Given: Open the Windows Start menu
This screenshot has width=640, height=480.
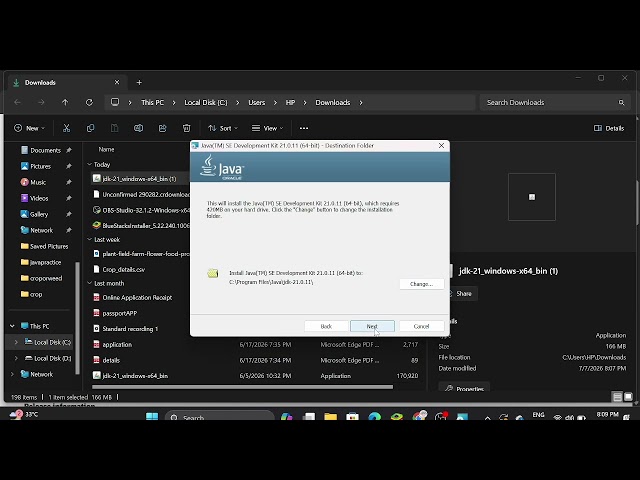Looking at the screenshot, I should click(152, 416).
